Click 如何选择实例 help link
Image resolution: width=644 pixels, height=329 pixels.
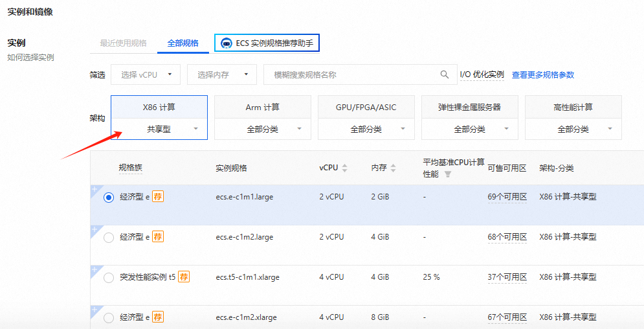[31, 57]
